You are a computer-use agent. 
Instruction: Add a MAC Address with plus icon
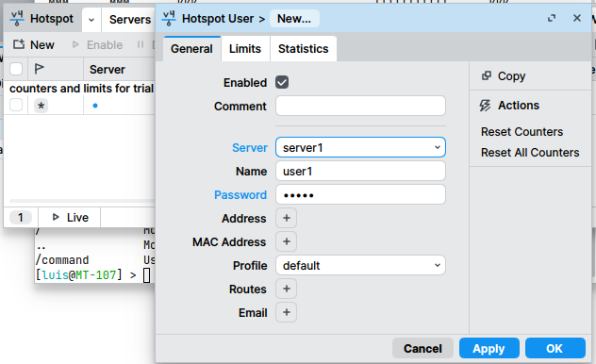pyautogui.click(x=287, y=241)
